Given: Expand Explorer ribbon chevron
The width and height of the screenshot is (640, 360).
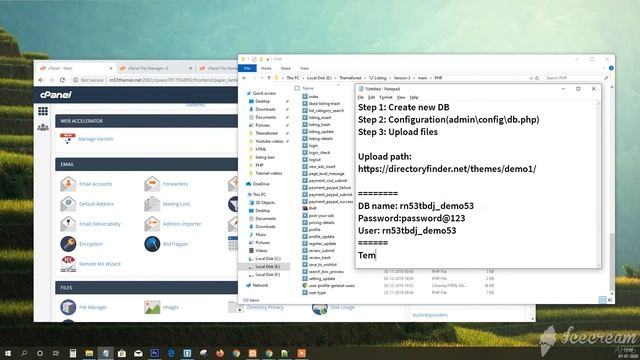Looking at the screenshot, I should 604,68.
